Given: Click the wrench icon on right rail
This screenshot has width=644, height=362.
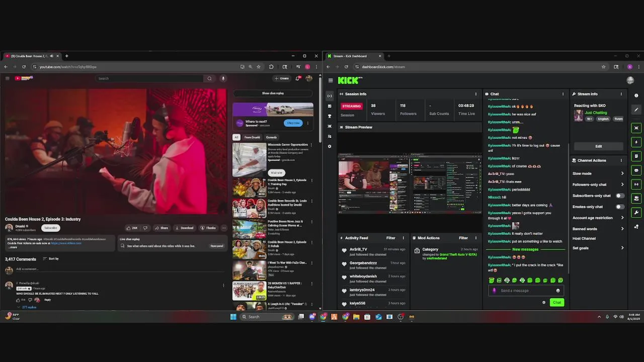Looking at the screenshot, I should [636, 213].
